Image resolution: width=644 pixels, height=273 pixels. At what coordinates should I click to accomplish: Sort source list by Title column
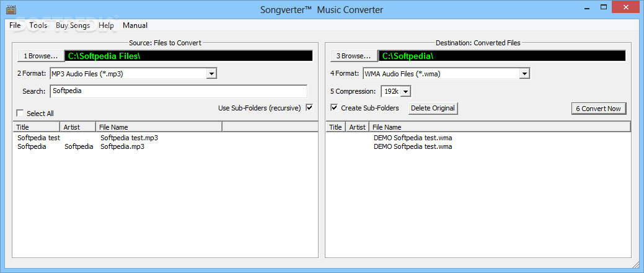coord(37,127)
